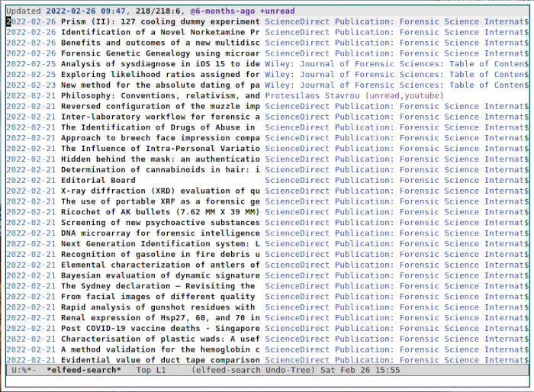Select 'New method for the absolute dating' entry

[x=160, y=85]
